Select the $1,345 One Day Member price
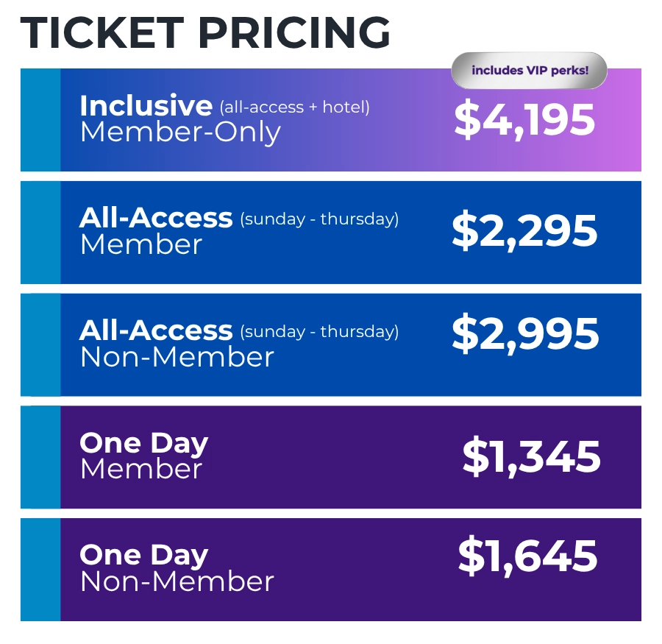The width and height of the screenshot is (662, 644). pos(531,457)
